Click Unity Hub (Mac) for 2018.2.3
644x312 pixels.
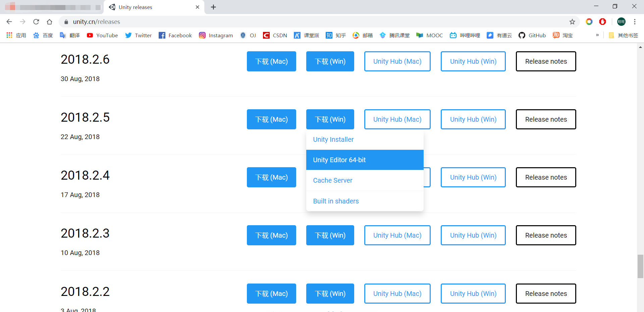pyautogui.click(x=397, y=235)
